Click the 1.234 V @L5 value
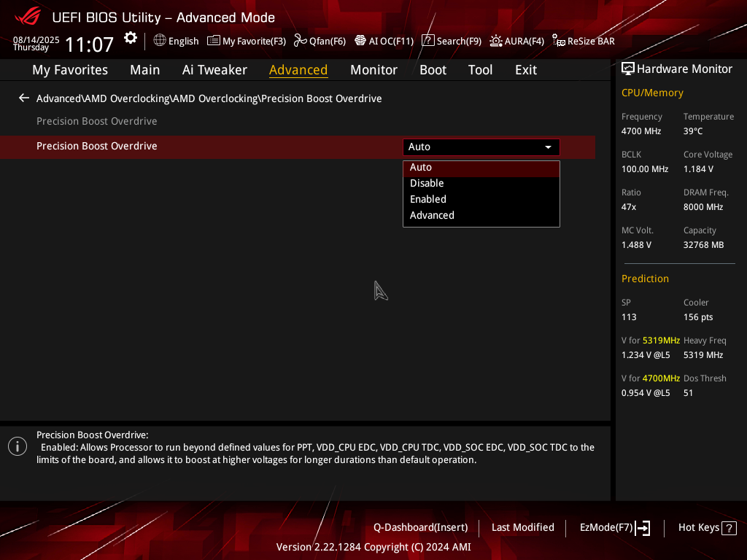Screen dimensions: 747x560 (x=646, y=355)
